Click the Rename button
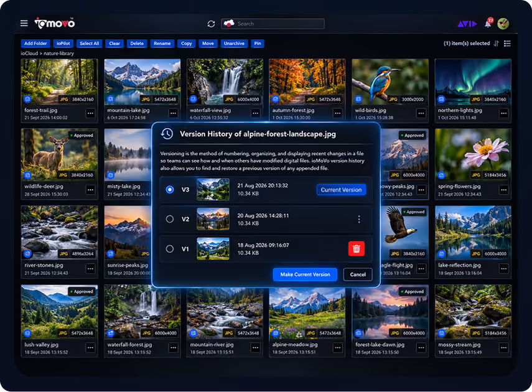 coord(162,44)
